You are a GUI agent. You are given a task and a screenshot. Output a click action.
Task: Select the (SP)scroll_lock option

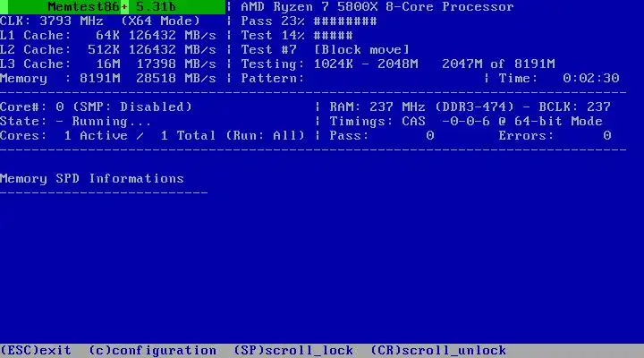(293, 351)
